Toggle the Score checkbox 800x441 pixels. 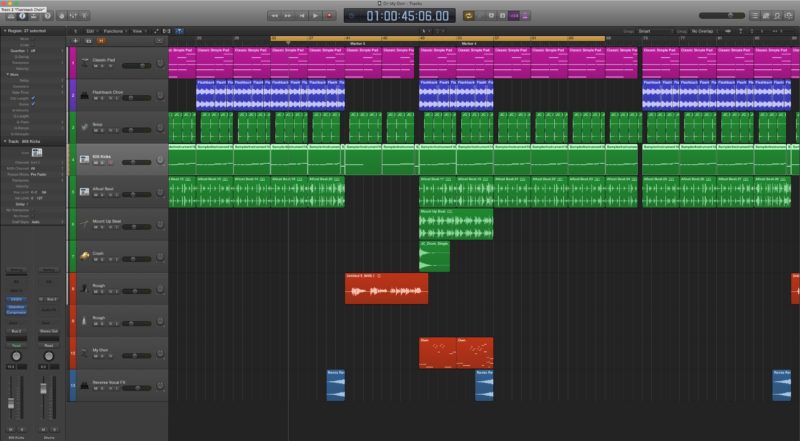pos(34,104)
